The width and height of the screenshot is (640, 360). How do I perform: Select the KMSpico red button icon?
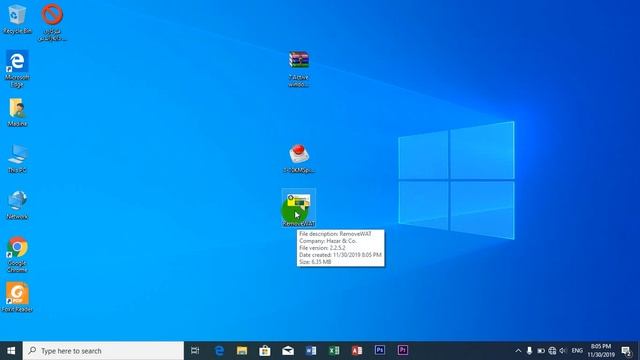299,158
